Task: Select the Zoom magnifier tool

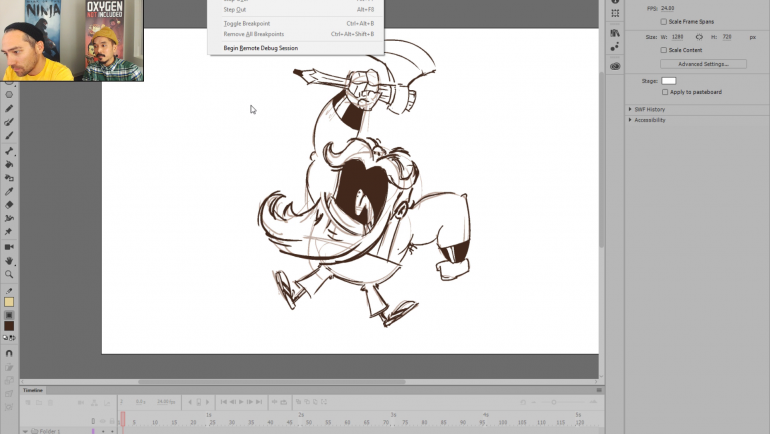Action: click(x=9, y=273)
